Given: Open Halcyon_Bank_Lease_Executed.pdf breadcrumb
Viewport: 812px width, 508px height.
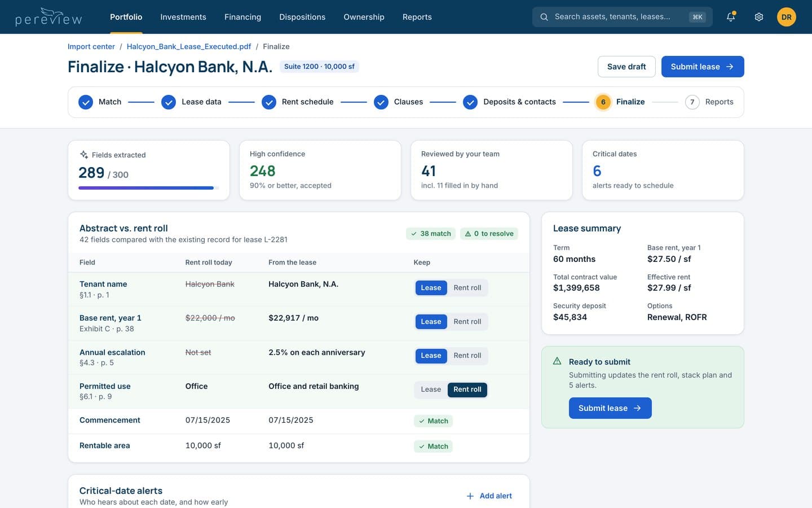Looking at the screenshot, I should pos(189,47).
